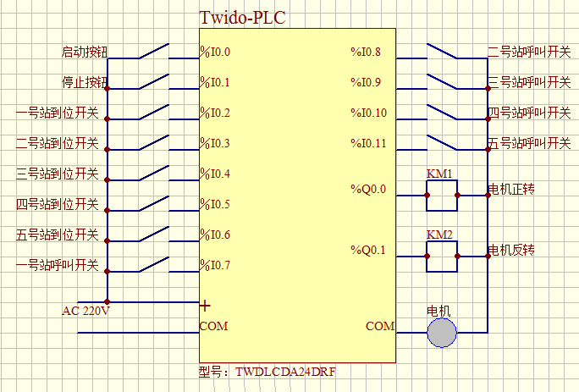Select the 电机正转 label
The width and height of the screenshot is (579, 392).
(511, 189)
